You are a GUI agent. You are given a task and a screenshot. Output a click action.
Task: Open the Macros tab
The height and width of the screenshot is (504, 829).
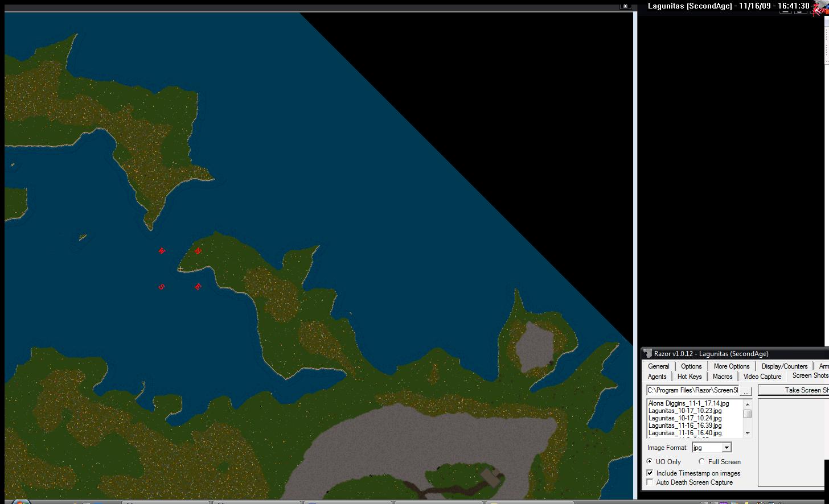pos(722,377)
